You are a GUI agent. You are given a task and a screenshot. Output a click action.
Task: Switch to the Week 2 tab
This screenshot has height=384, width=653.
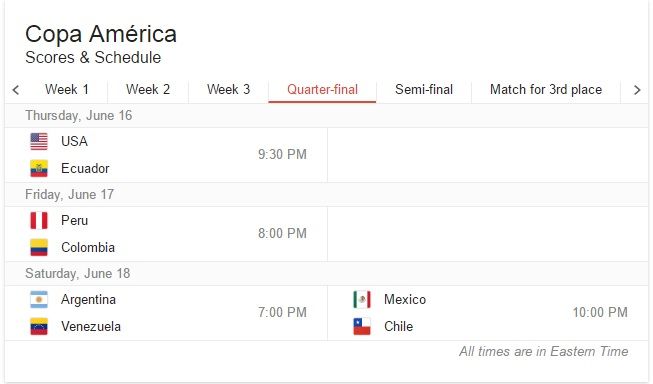point(148,90)
